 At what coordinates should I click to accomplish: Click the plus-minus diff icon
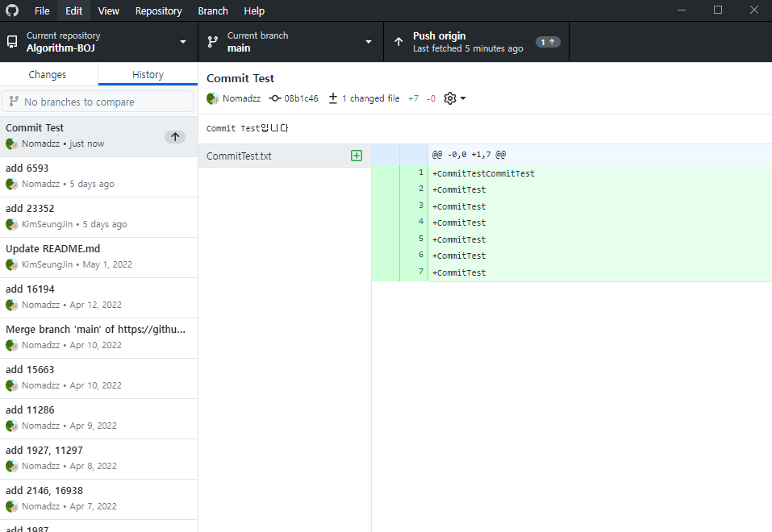[x=333, y=98]
